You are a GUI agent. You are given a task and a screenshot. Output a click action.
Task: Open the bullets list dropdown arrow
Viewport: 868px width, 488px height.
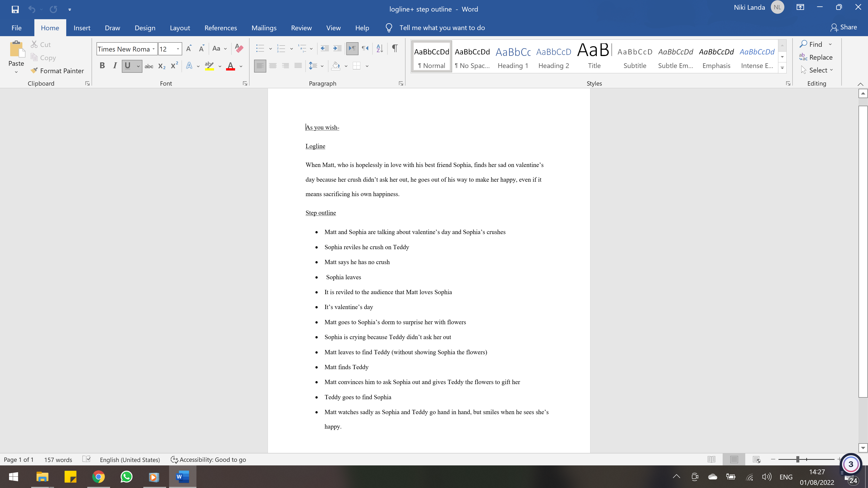(271, 49)
